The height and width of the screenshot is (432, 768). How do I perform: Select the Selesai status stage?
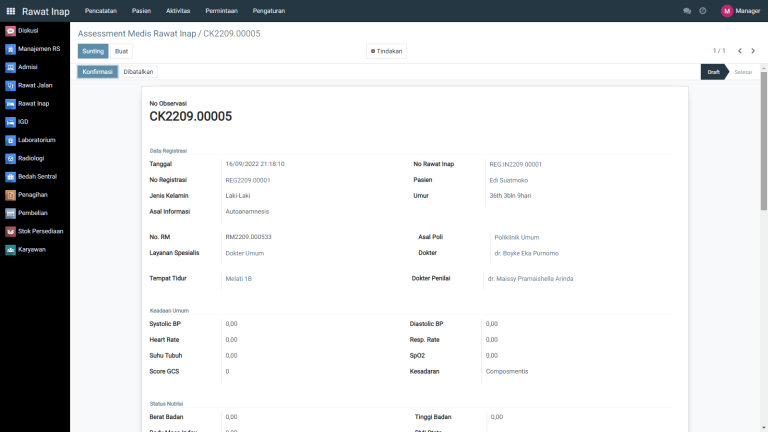(743, 72)
